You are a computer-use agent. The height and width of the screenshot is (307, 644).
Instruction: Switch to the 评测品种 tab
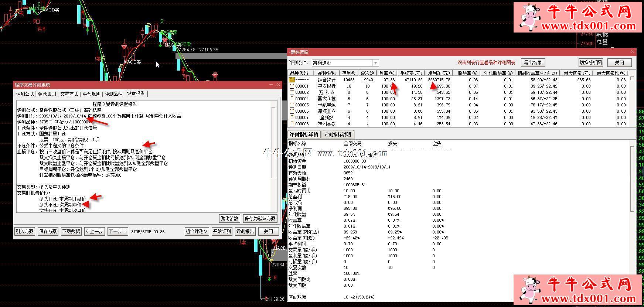tap(113, 94)
